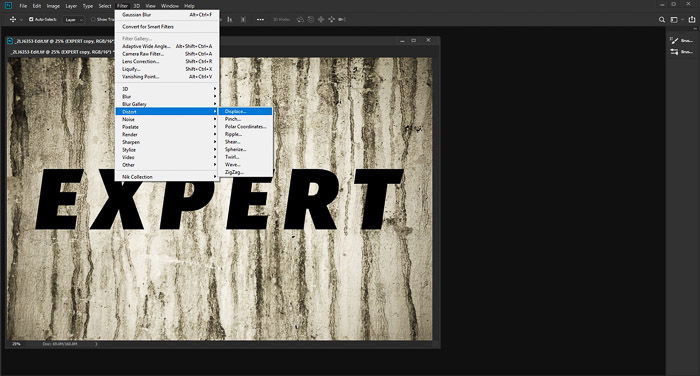The image size is (700, 376).
Task: Click the workspace switcher icon
Action: pyautogui.click(x=674, y=20)
